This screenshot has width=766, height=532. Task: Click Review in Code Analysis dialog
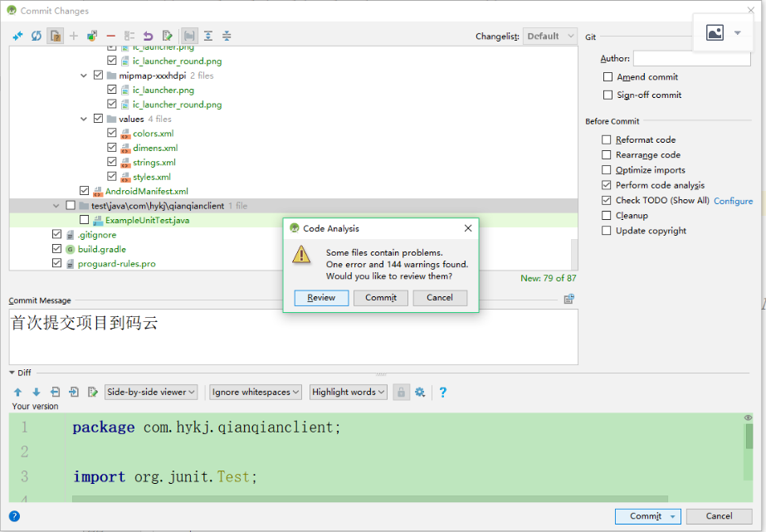[x=321, y=297]
